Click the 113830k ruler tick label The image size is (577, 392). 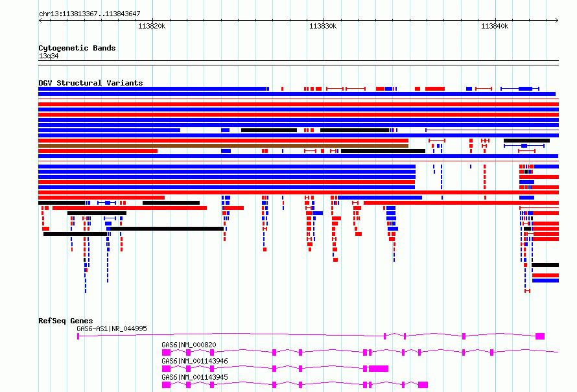coord(323,26)
